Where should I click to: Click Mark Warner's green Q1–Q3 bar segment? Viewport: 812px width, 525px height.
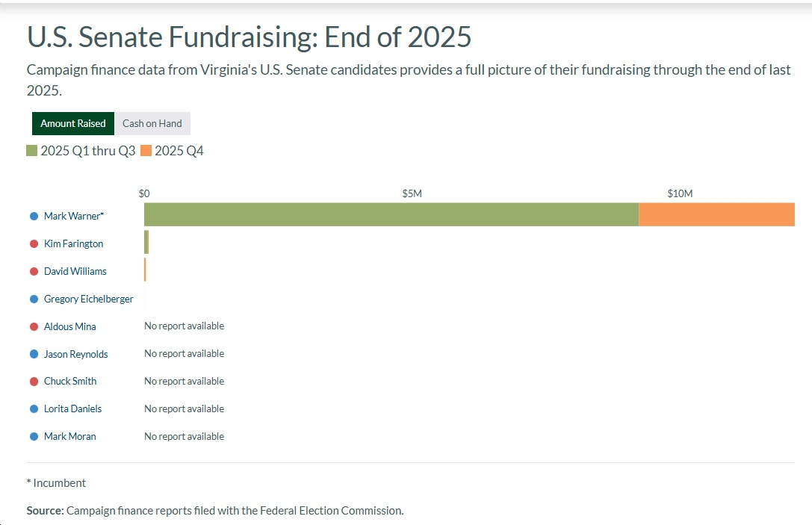coord(391,214)
